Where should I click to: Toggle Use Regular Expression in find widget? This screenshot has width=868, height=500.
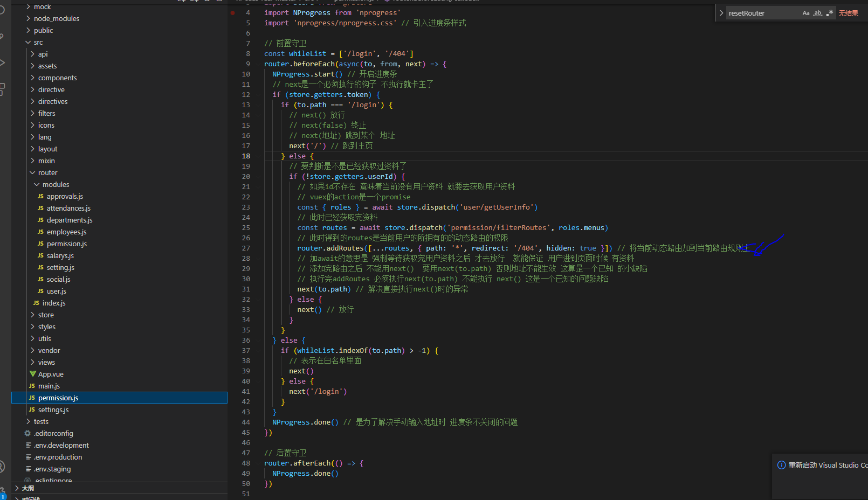coord(830,13)
